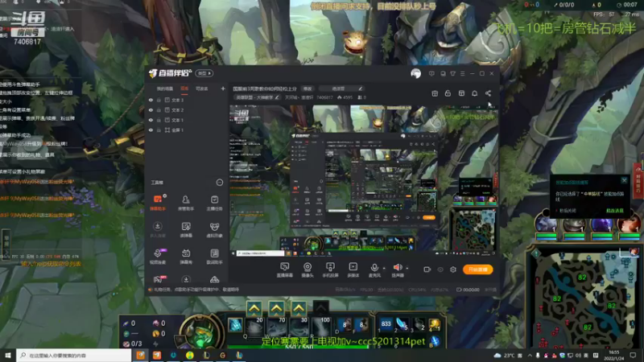Add a 摄像头 camera source
This screenshot has height=362, width=644.
point(308,270)
